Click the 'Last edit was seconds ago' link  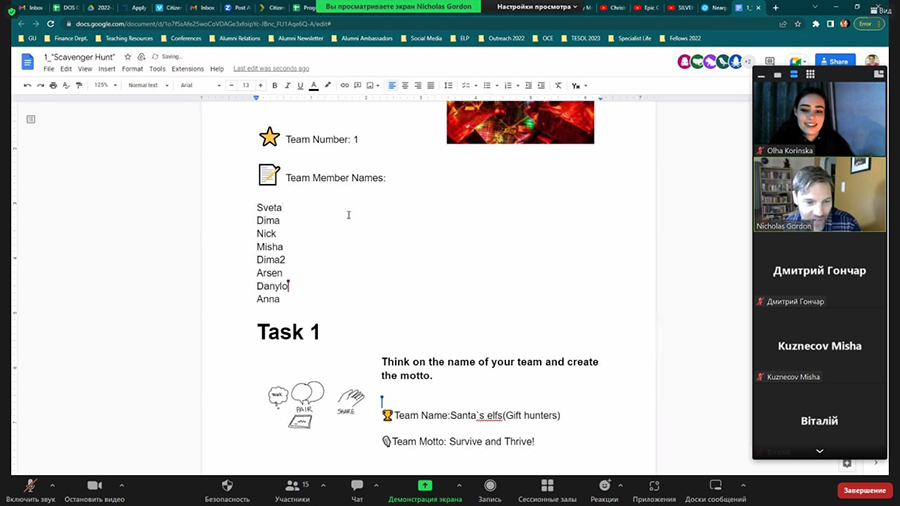pyautogui.click(x=271, y=69)
